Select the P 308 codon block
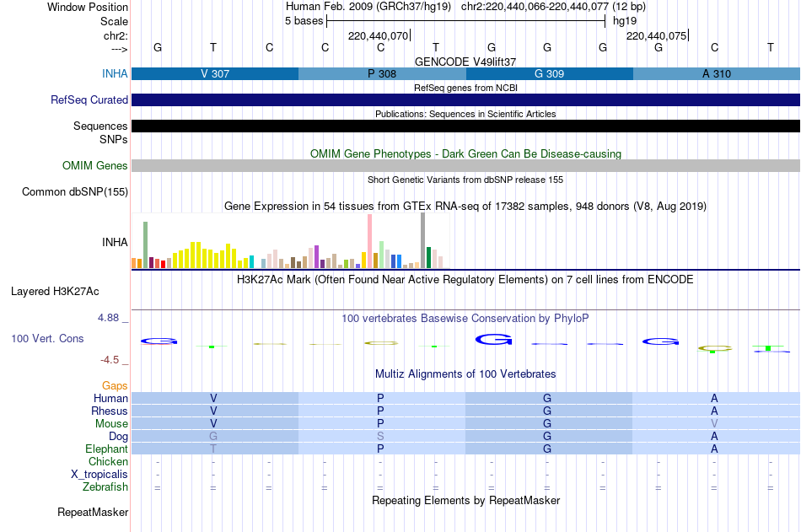 382,73
